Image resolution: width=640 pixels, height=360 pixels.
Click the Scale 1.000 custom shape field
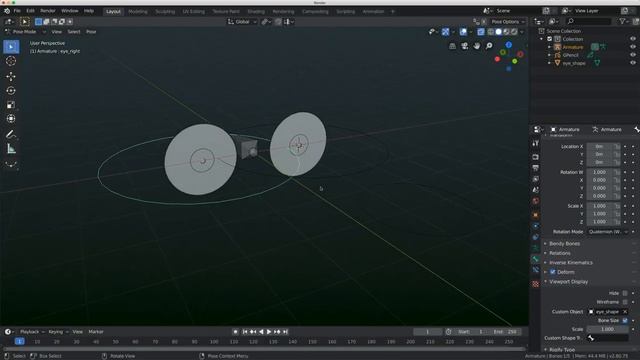tap(608, 329)
